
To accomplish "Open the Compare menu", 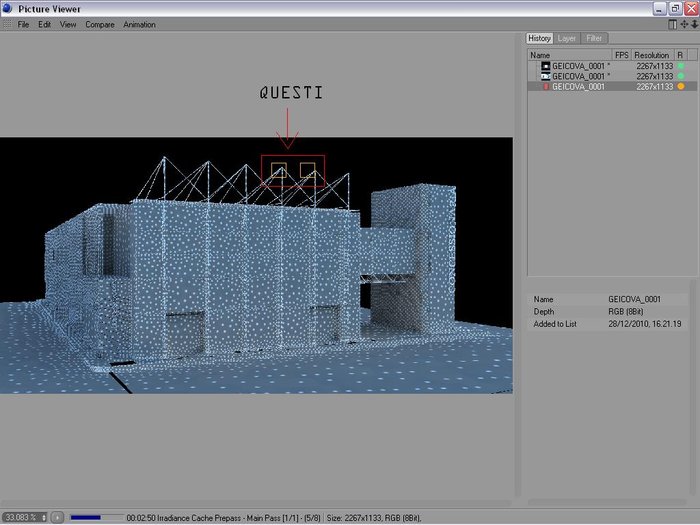I will 100,25.
